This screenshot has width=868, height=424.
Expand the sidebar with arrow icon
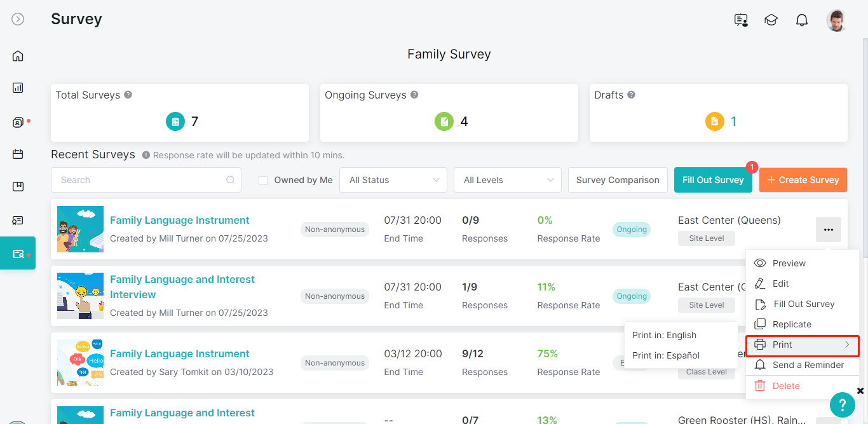[18, 19]
